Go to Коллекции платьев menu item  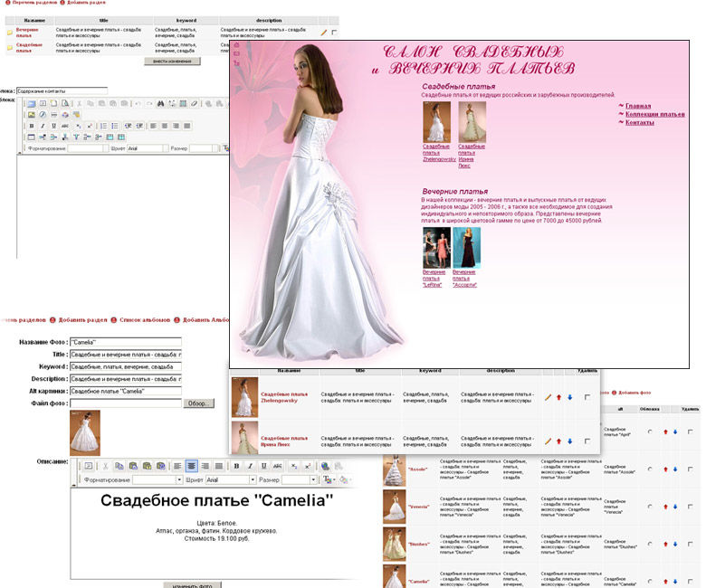654,114
